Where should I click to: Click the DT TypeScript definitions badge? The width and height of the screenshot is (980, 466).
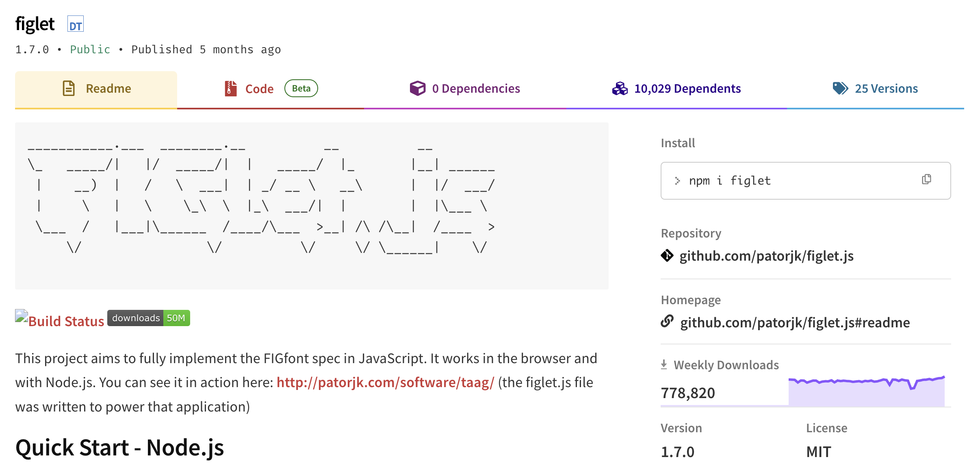point(76,24)
